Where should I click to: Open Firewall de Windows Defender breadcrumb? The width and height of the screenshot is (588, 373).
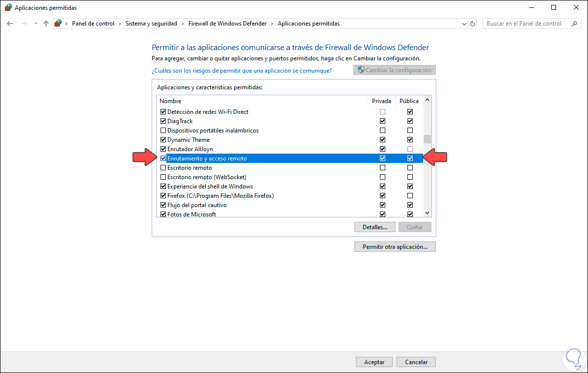pos(227,24)
